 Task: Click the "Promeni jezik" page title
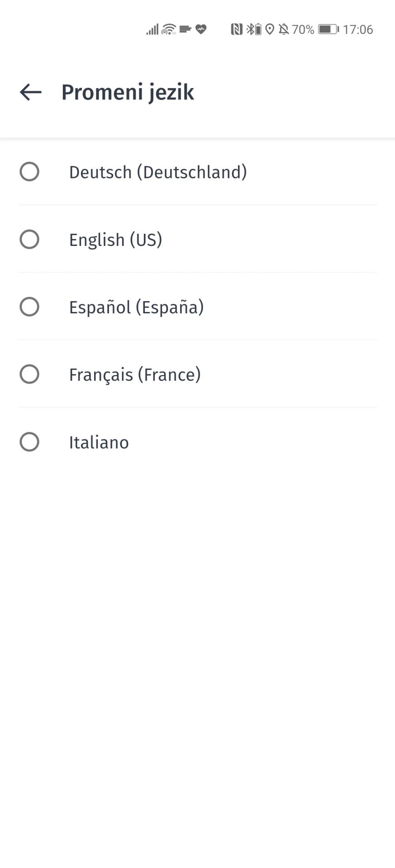coord(128,92)
